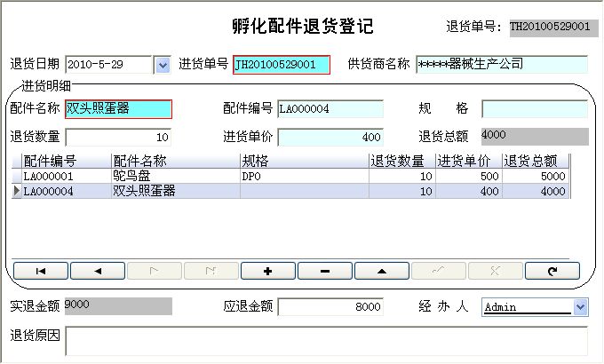Click the grey 退货总额 value 4000

(x=535, y=137)
